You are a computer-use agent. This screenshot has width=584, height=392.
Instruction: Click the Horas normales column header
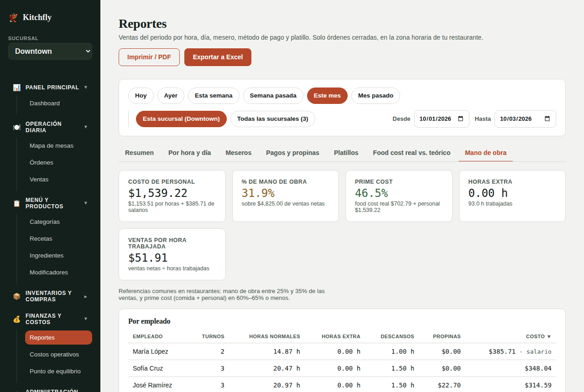(275, 336)
